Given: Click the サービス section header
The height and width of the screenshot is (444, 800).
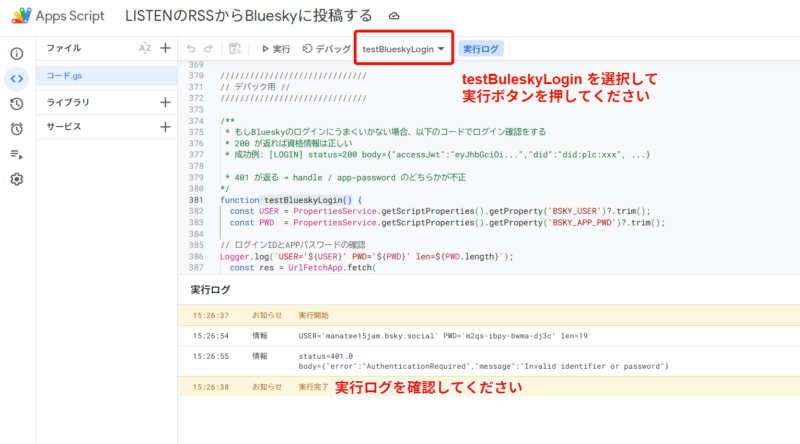Looking at the screenshot, I should (64, 127).
